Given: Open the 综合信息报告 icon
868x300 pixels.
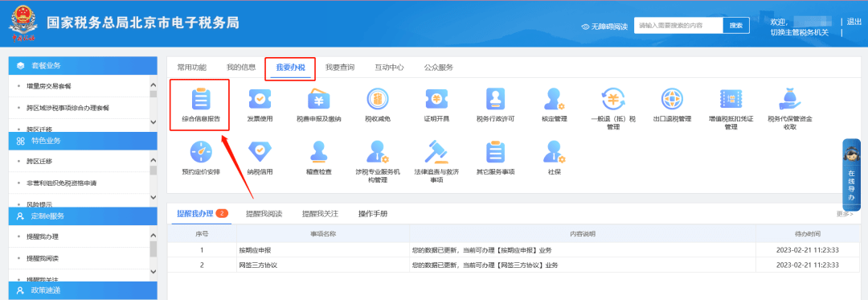Looking at the screenshot, I should click(200, 101).
